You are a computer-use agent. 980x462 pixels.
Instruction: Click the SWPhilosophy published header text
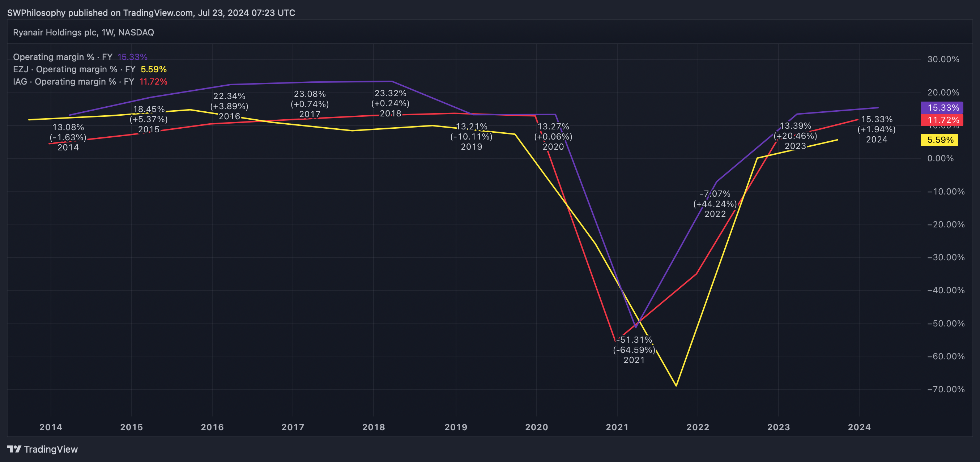pyautogui.click(x=151, y=13)
